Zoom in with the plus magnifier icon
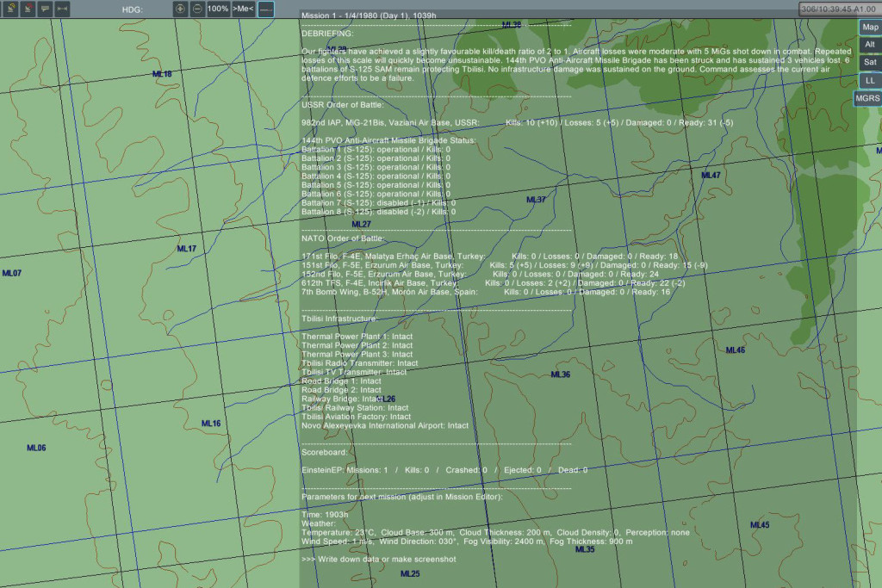 pos(180,9)
